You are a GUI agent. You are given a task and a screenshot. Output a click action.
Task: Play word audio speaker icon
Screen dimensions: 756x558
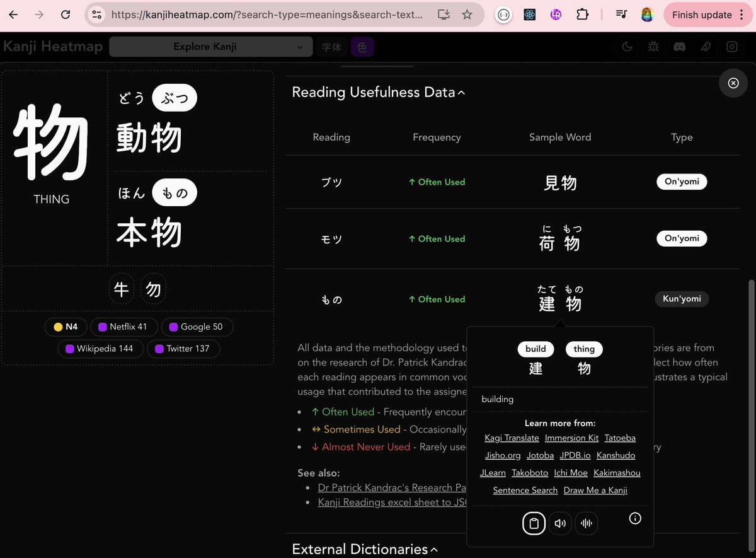(560, 523)
